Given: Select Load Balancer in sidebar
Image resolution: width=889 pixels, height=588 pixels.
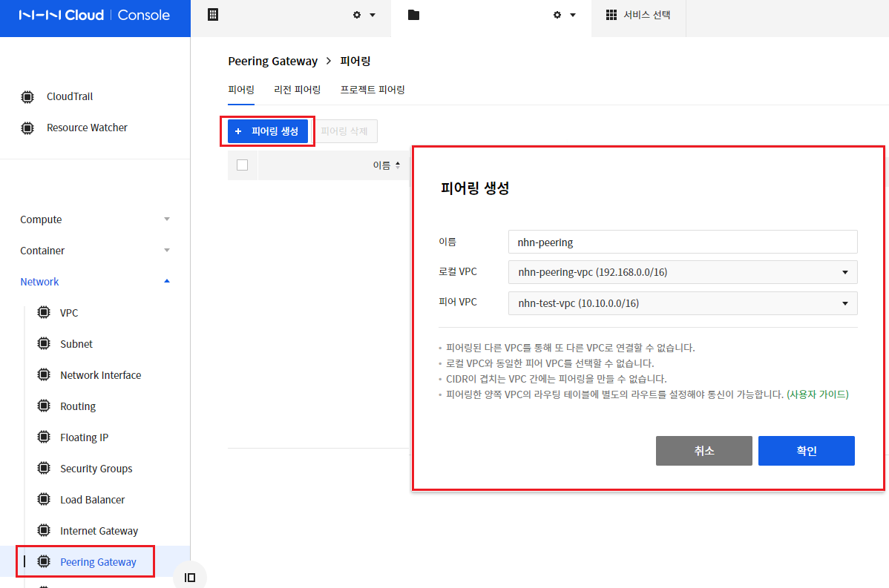Looking at the screenshot, I should tap(93, 500).
